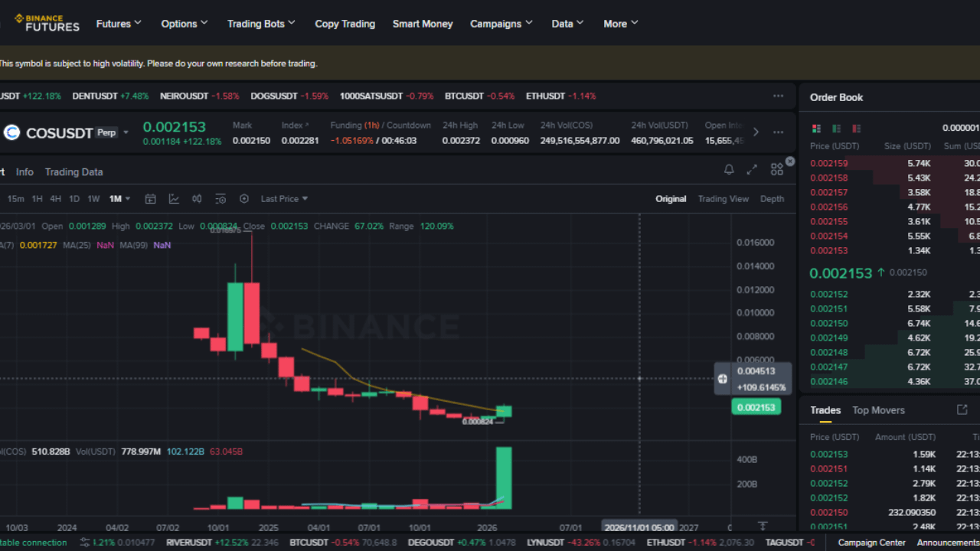Select BTCUSDT in the top ticker strip

point(480,96)
